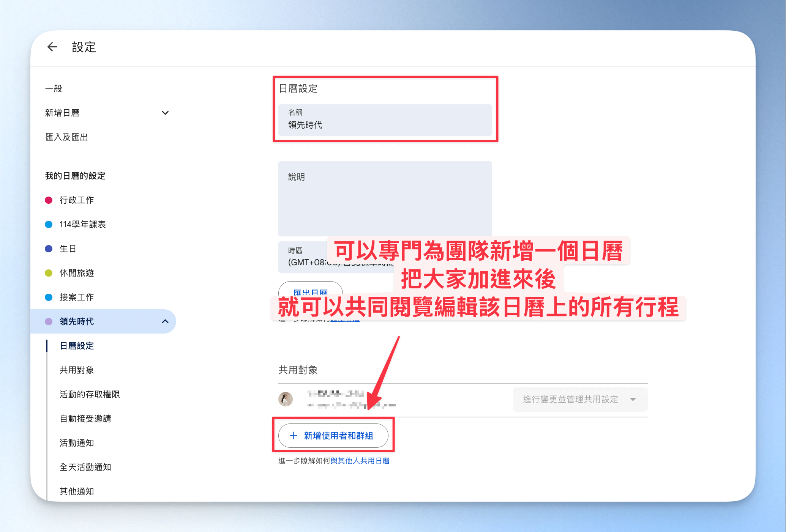This screenshot has width=786, height=532.
Task: Click the back arrow next to 設定
Action: [x=52, y=47]
